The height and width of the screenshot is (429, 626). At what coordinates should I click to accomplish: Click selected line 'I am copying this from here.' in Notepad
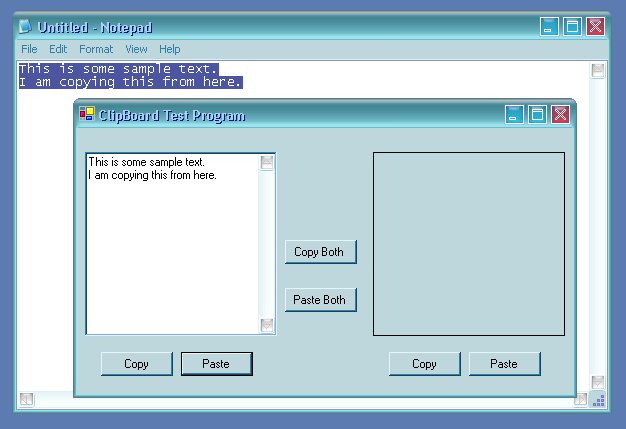pyautogui.click(x=131, y=82)
